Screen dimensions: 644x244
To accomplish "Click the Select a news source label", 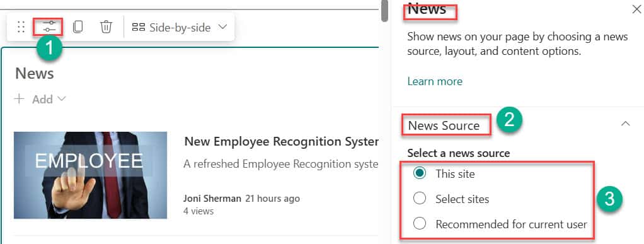I will (458, 153).
